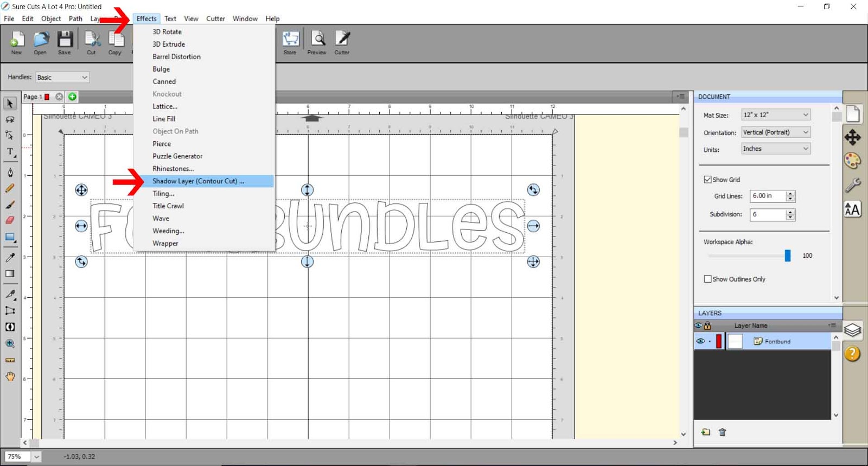Adjust the Workspace Alpha slider handle

(788, 256)
